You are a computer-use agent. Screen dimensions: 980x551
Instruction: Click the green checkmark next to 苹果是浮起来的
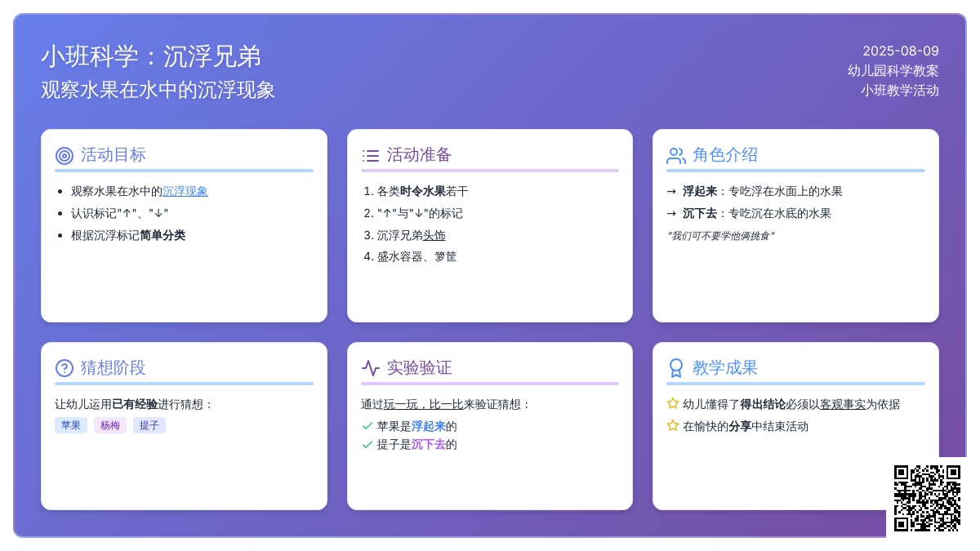pos(367,426)
